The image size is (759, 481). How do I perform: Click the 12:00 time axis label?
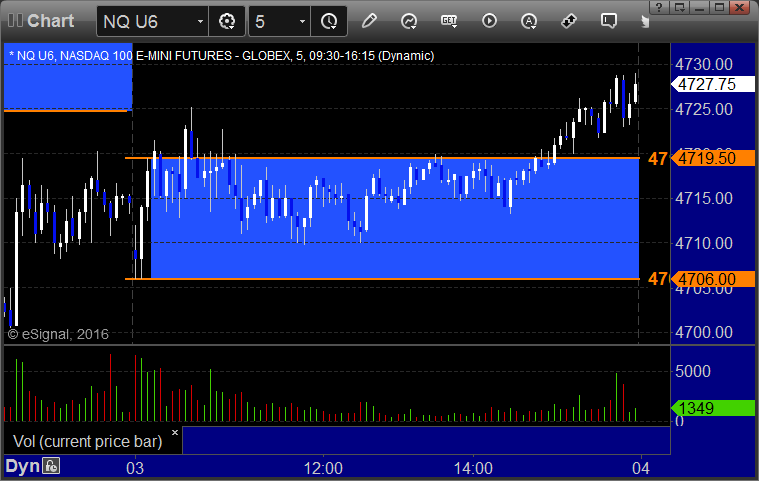tap(323, 468)
